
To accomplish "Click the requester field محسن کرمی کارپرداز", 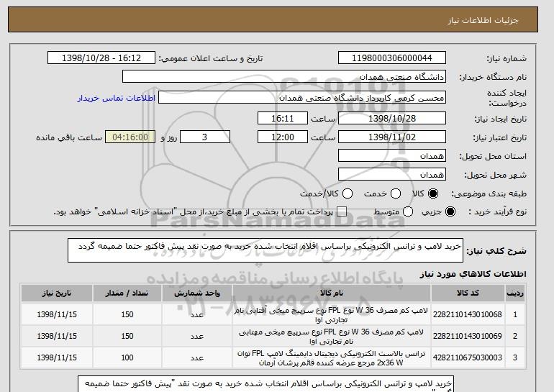I will [x=302, y=98].
